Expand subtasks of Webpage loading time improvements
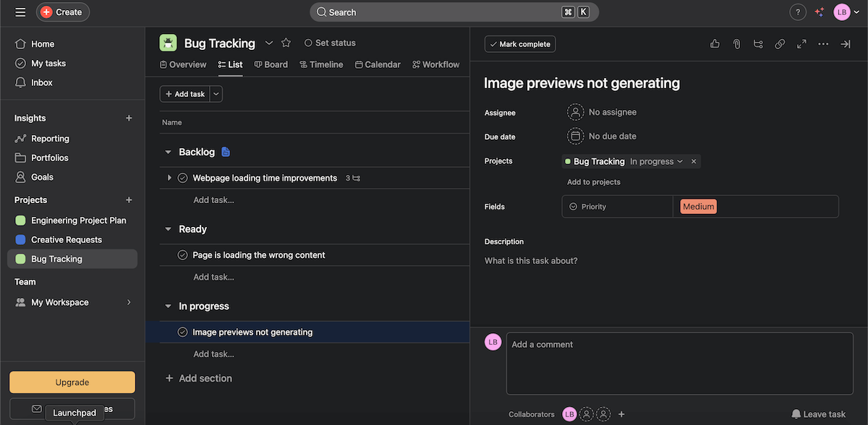Screen dimensions: 868x425 click(169, 178)
